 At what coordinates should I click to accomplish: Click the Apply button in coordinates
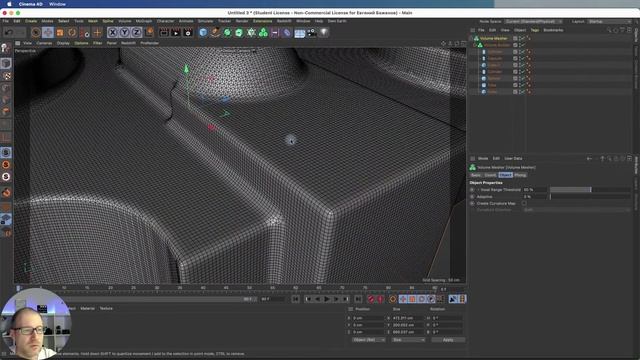[448, 340]
